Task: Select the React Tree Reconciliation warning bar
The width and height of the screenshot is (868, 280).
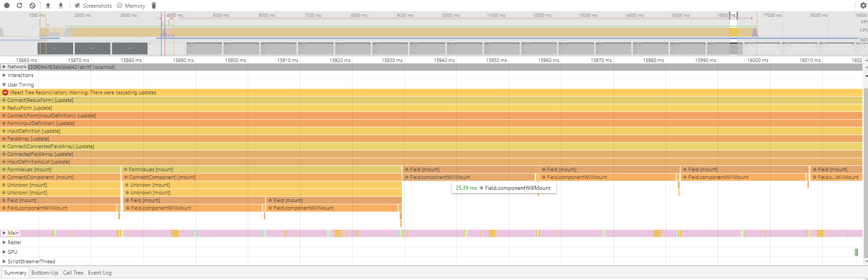Action: (x=431, y=92)
